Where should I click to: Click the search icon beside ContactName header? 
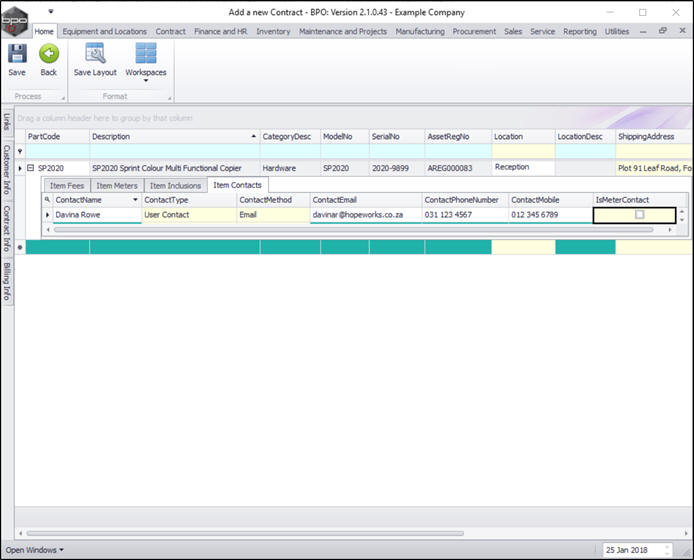point(47,200)
